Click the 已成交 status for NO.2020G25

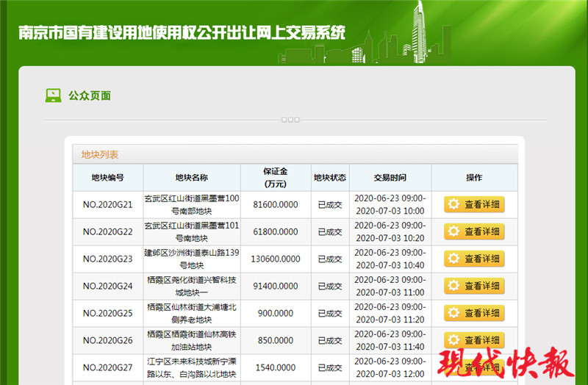point(329,313)
